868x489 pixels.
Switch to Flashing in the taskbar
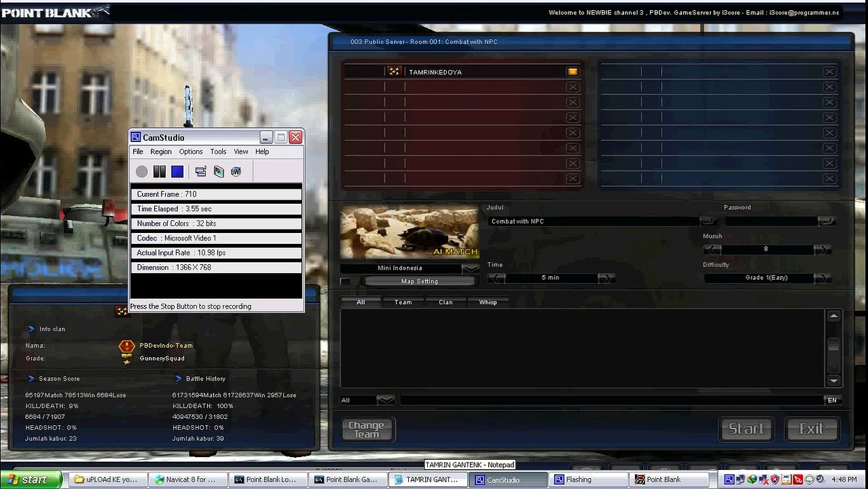(x=586, y=479)
